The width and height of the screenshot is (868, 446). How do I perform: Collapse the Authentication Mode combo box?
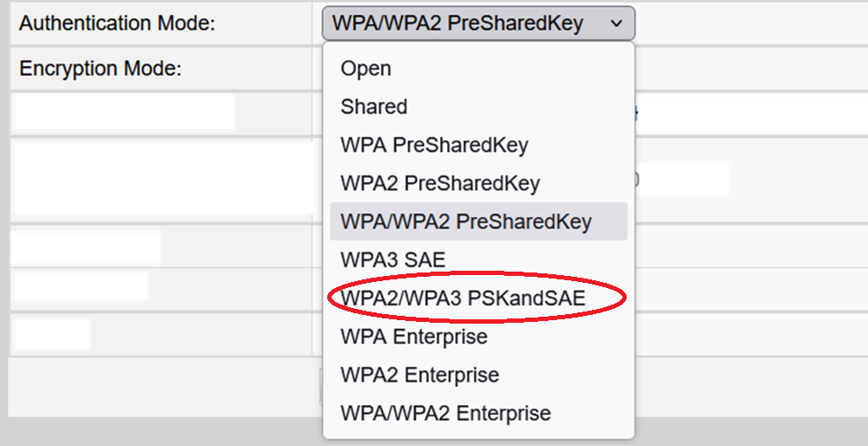(x=478, y=23)
